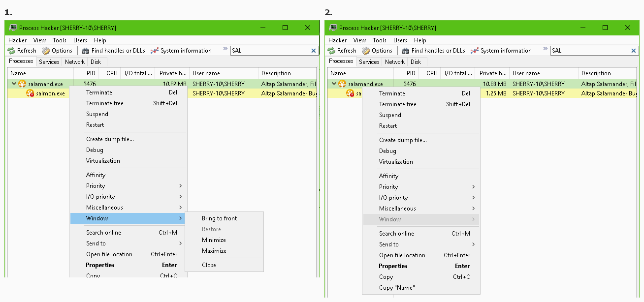Screen dimensions: 644x302
Task: Choose Terminate tree in window 2's menu
Action: click(398, 104)
